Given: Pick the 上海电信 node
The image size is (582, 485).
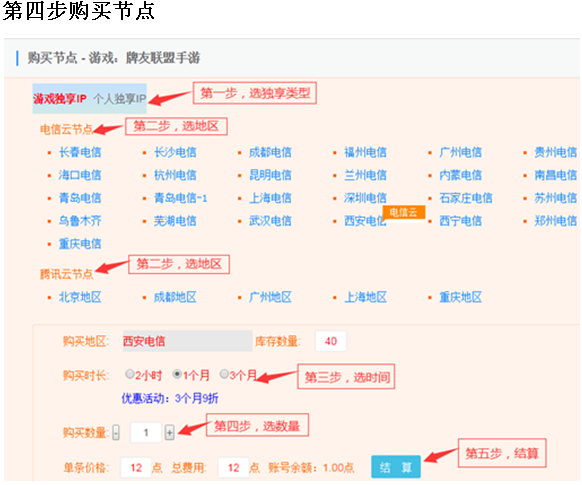Looking at the screenshot, I should point(270,198).
